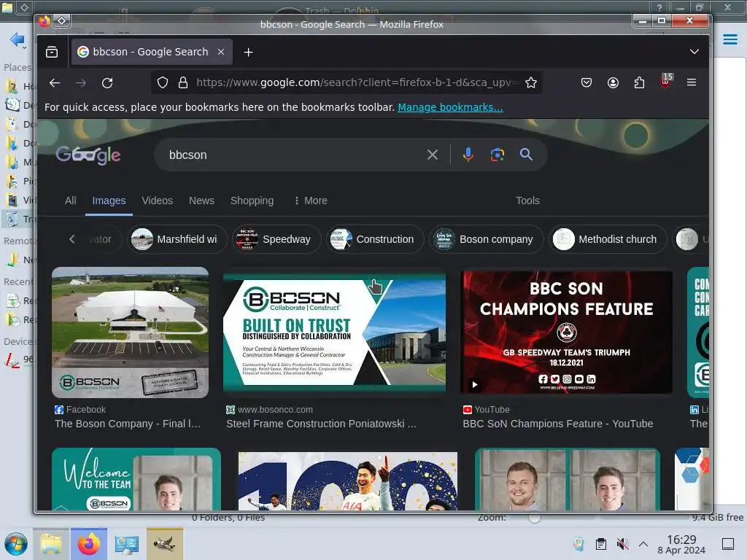747x560 pixels.
Task: Go back with Firefox's back arrow
Action: coord(55,83)
